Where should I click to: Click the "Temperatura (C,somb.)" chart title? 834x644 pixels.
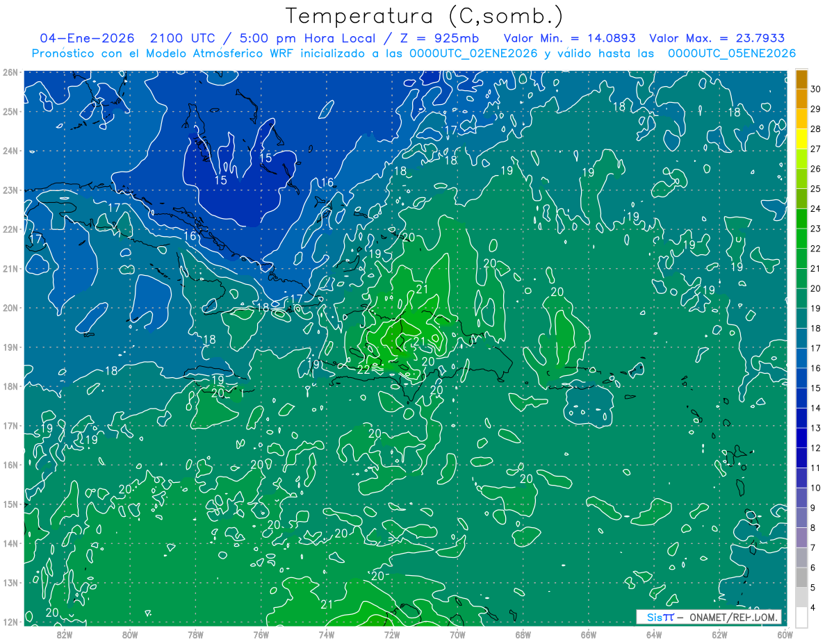(425, 17)
